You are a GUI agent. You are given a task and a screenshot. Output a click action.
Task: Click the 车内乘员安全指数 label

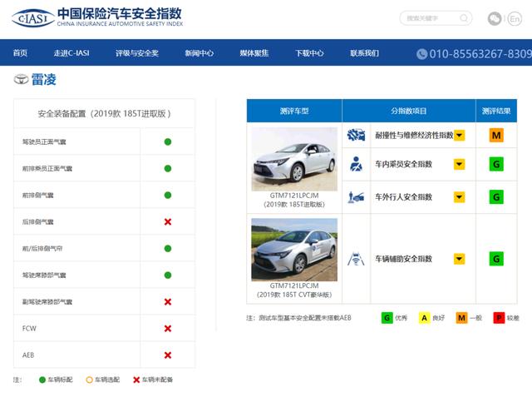coord(403,164)
